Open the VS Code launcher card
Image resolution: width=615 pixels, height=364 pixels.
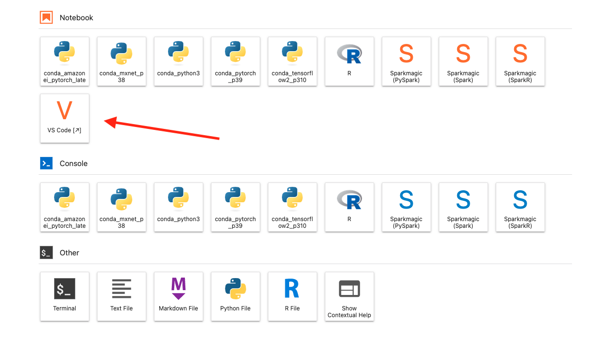[x=65, y=118]
